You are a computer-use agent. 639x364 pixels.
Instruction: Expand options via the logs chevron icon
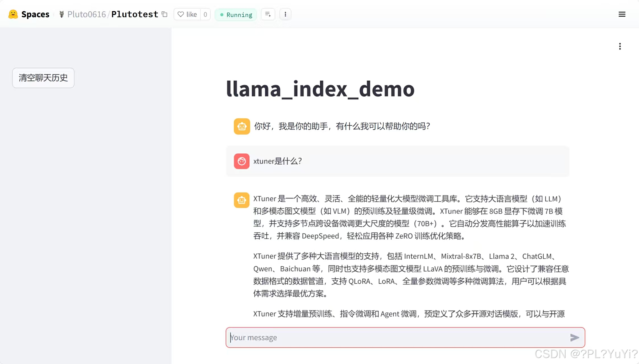coord(268,14)
